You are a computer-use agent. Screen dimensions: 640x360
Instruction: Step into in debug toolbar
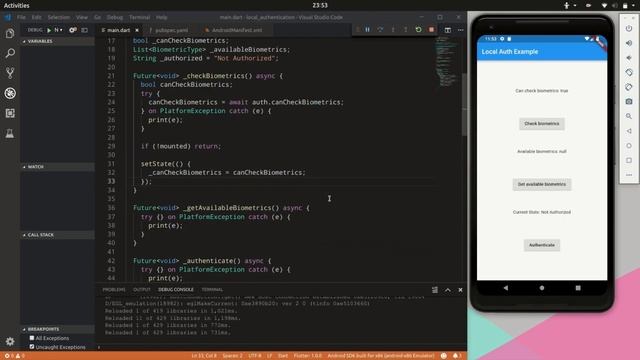click(x=393, y=30)
